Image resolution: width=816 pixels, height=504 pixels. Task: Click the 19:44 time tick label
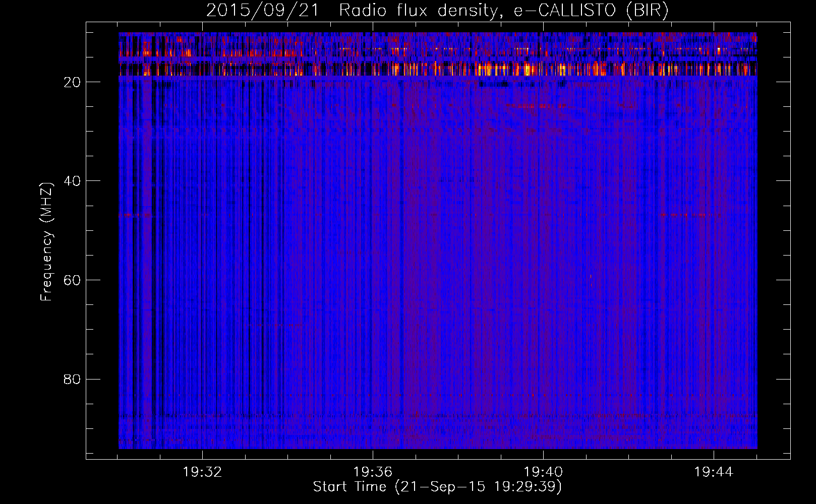(x=714, y=472)
